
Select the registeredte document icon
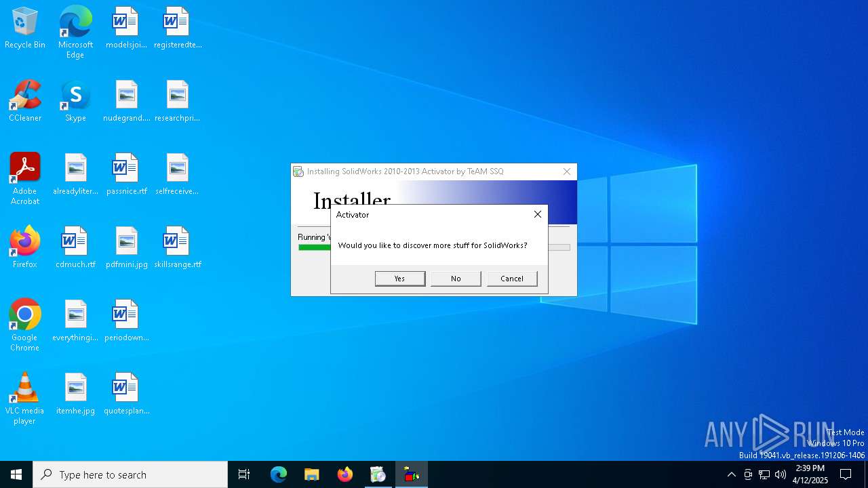(178, 28)
